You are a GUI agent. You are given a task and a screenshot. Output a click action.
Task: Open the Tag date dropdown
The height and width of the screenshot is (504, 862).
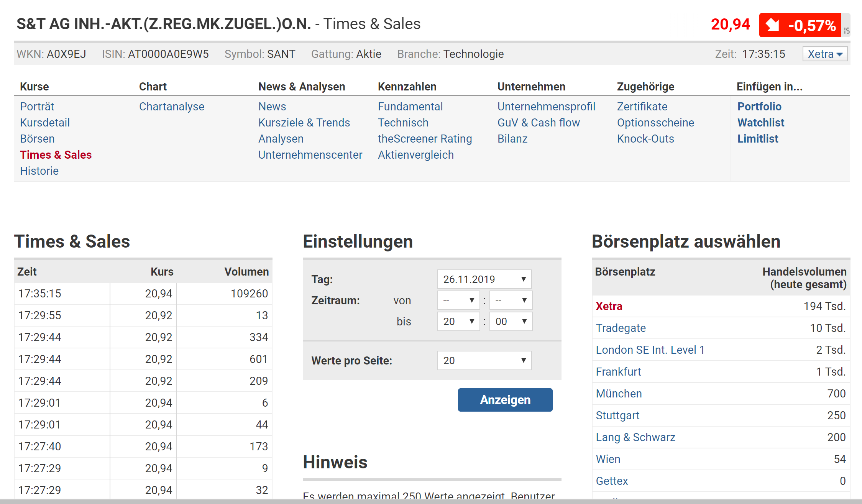484,279
